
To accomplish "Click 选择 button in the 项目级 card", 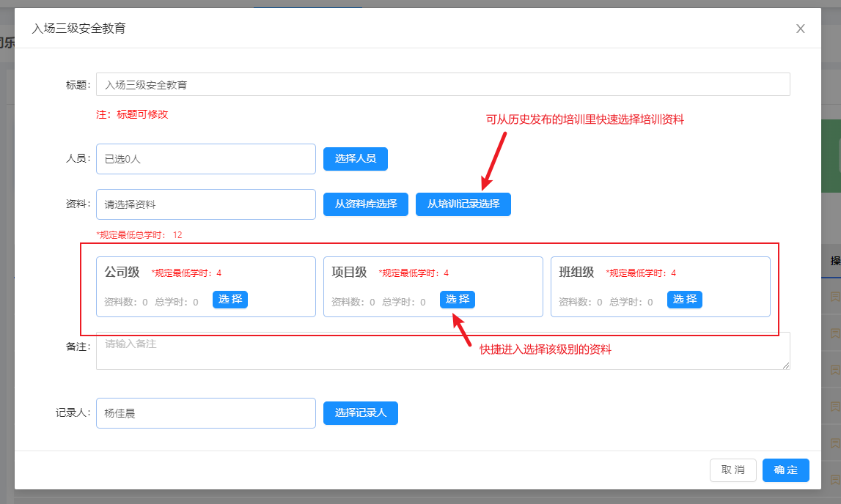I will (457, 300).
